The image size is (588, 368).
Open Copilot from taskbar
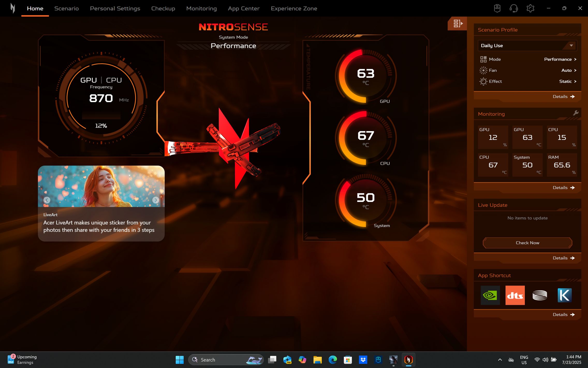click(302, 360)
